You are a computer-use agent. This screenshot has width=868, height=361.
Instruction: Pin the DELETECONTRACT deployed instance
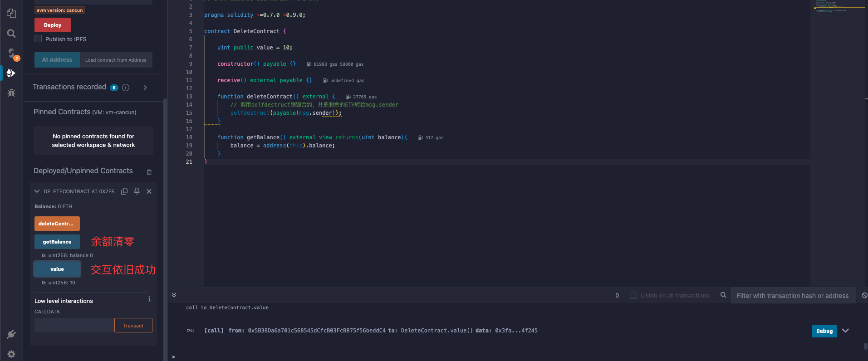coord(137,191)
